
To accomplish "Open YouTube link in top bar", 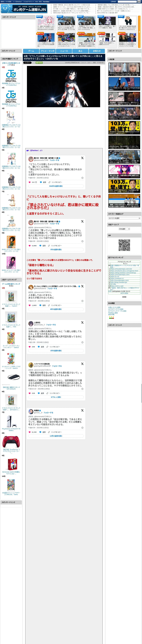I will pos(46,2).
